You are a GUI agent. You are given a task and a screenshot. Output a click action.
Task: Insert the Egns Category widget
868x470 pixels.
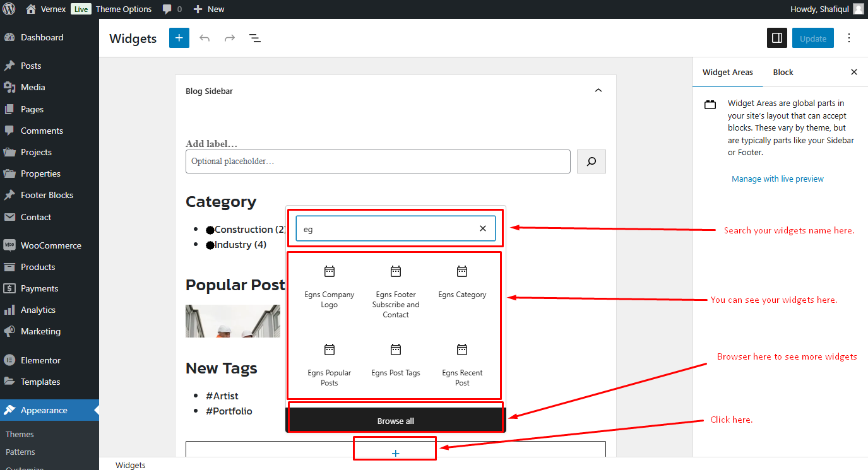[462, 281]
